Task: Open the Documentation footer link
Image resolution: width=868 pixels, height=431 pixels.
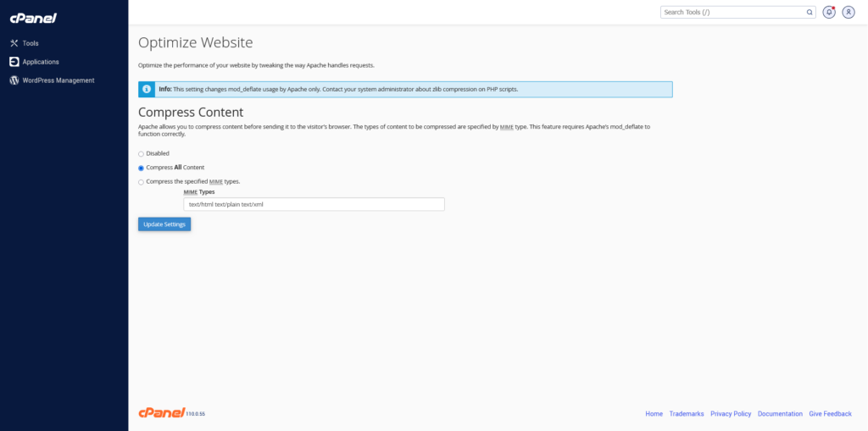Action: [780, 414]
